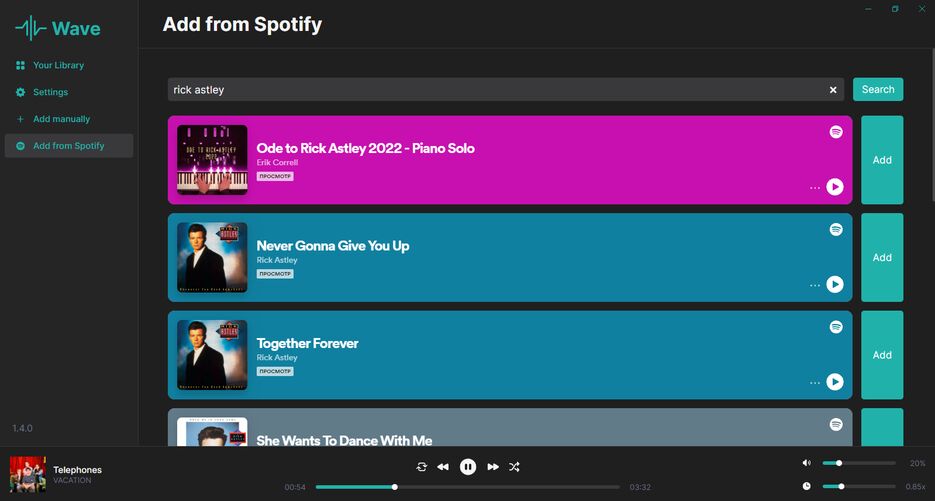
Task: Click the song progress seek bar
Action: [x=470, y=487]
